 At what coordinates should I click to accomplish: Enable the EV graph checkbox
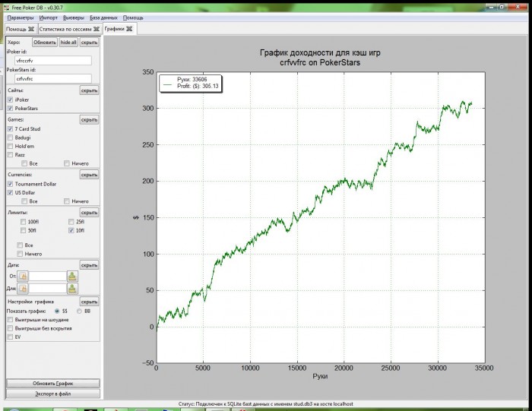10,337
